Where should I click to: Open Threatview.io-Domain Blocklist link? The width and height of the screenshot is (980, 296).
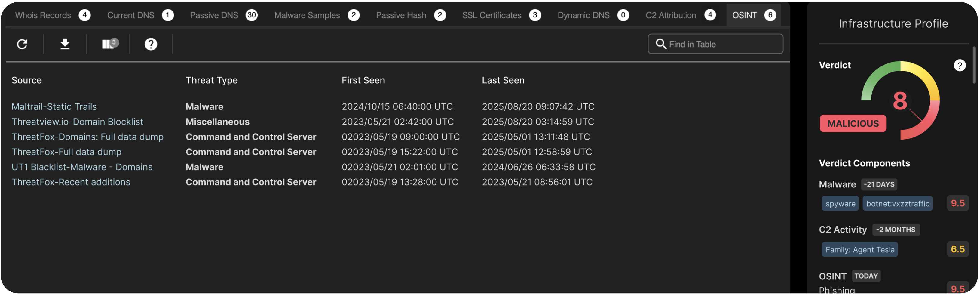click(77, 122)
